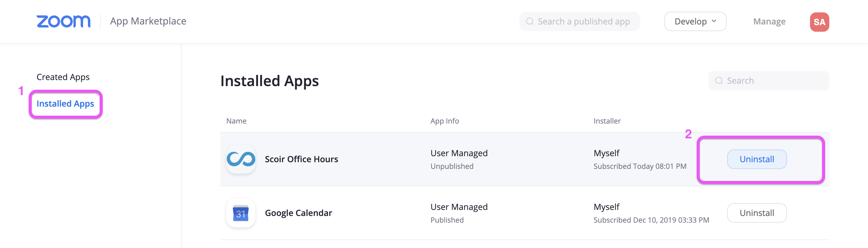Open the Manage menu item
Screen dimensions: 868x248
pos(769,21)
